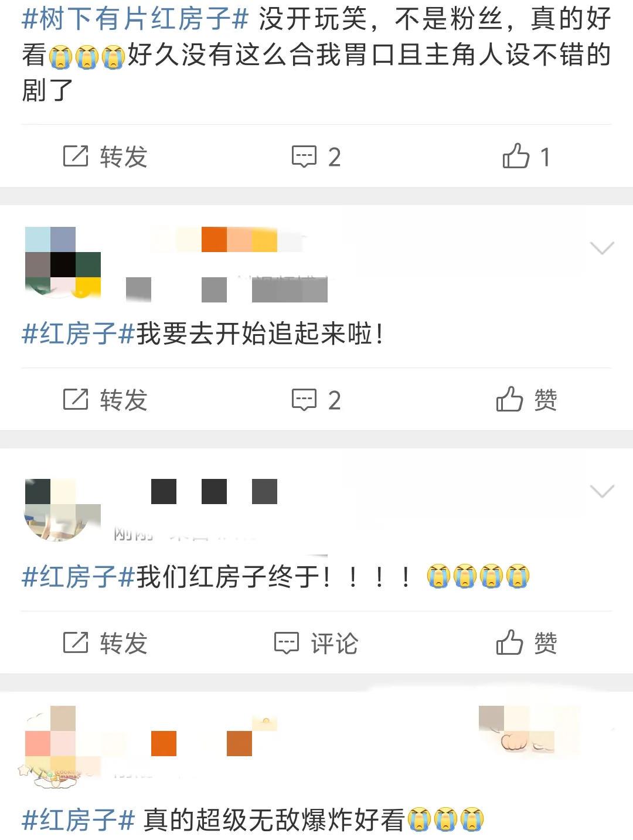This screenshot has height=840, width=633.
Task: Open avatar of the 真的超级无敌爆炸好看 poster
Action: (57, 744)
